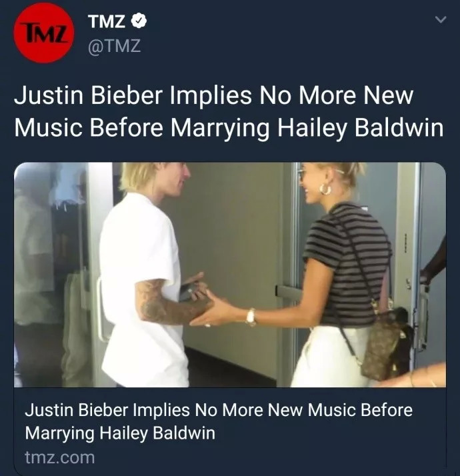This screenshot has width=460, height=476.
Task: Click "Marrying Hailey Baldwin" in link card
Action: point(120,433)
